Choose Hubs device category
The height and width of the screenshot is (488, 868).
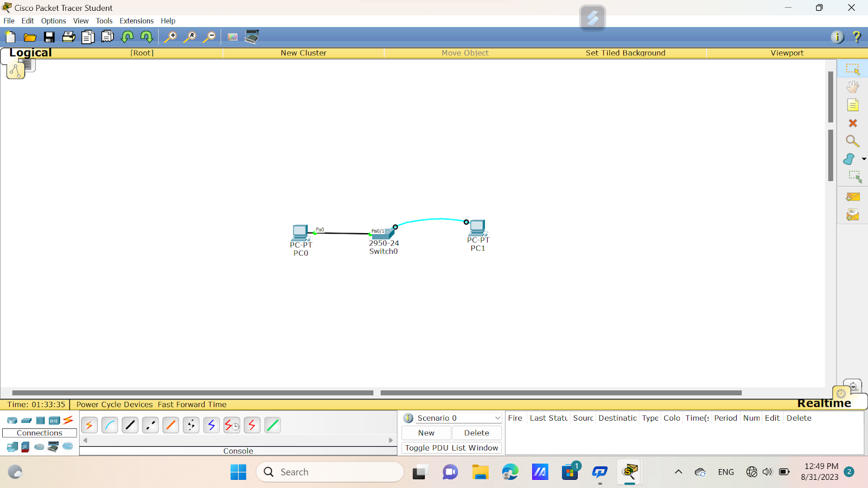click(40, 420)
